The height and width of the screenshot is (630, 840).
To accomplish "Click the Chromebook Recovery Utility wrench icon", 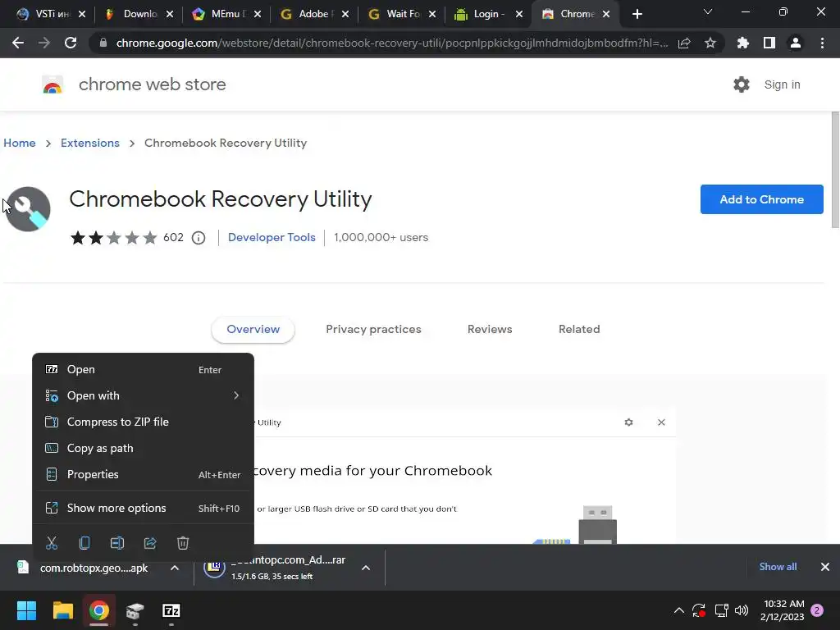I will click(29, 209).
